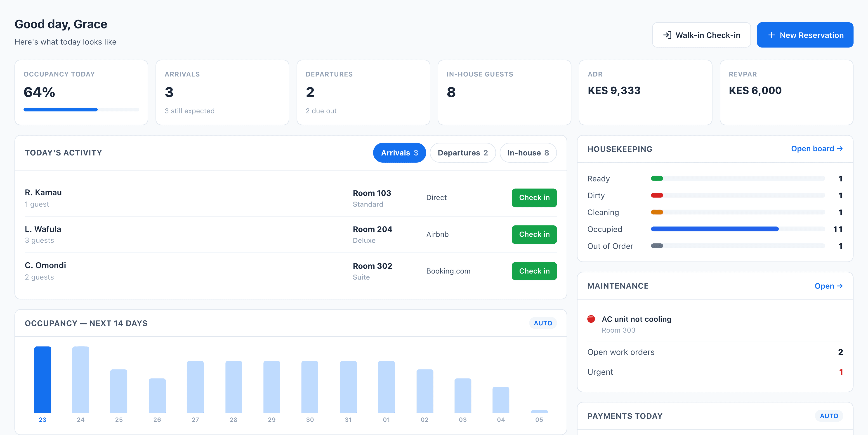868x435 pixels.
Task: Open the In-House Guests card
Action: click(x=505, y=92)
